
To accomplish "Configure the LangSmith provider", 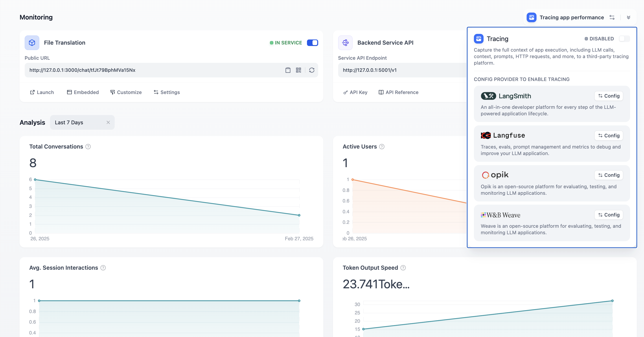I will click(609, 96).
